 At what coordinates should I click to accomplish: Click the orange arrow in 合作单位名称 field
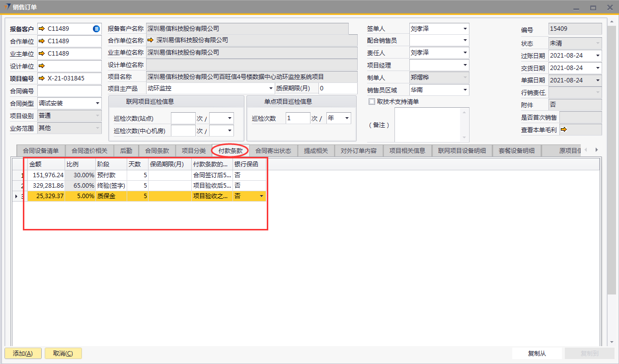[151, 40]
